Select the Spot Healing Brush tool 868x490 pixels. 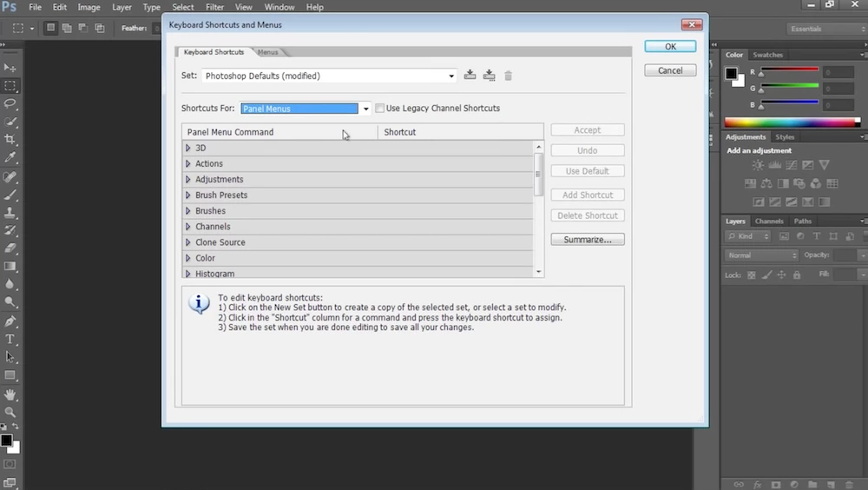pyautogui.click(x=10, y=177)
